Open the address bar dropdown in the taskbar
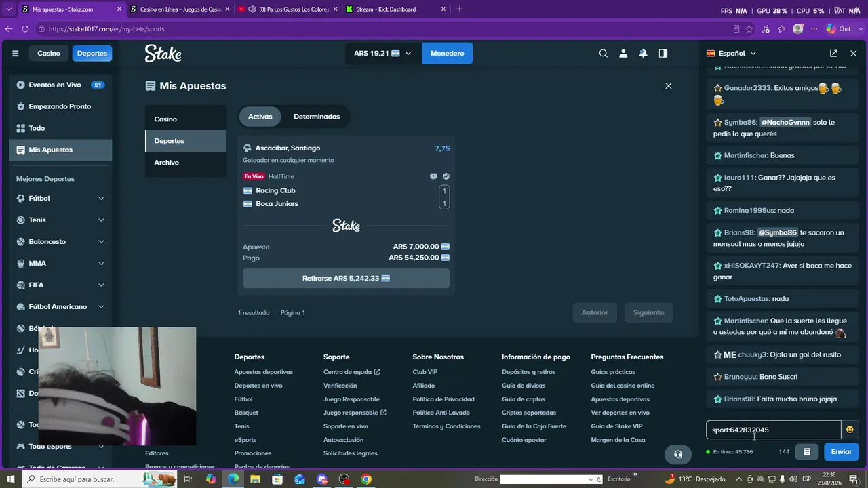The width and height of the screenshot is (868, 488). click(x=591, y=479)
